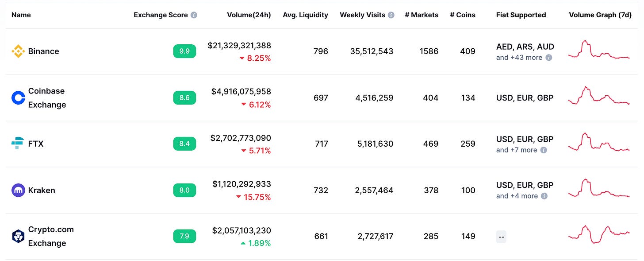Open Binance 7-day volume graph

(x=599, y=51)
